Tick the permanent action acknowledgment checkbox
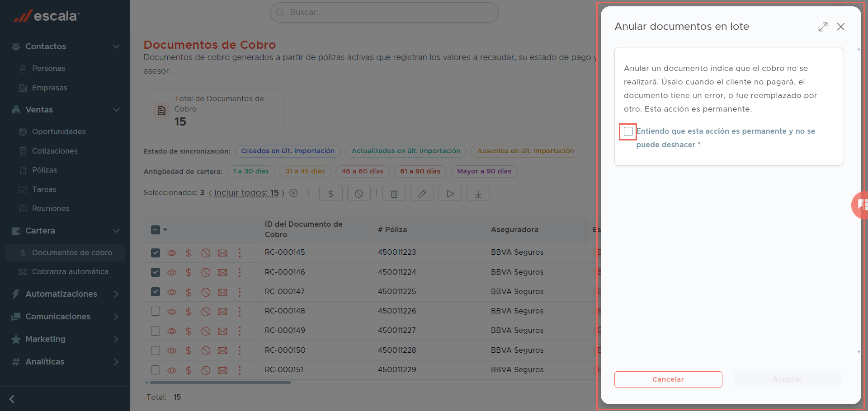The image size is (868, 411). 628,131
